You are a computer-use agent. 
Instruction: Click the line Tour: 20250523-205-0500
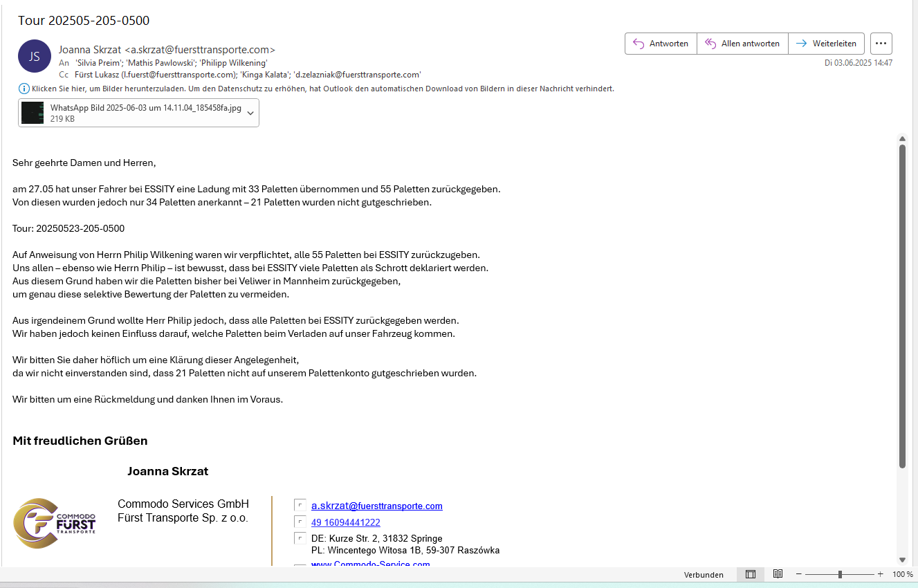point(68,228)
